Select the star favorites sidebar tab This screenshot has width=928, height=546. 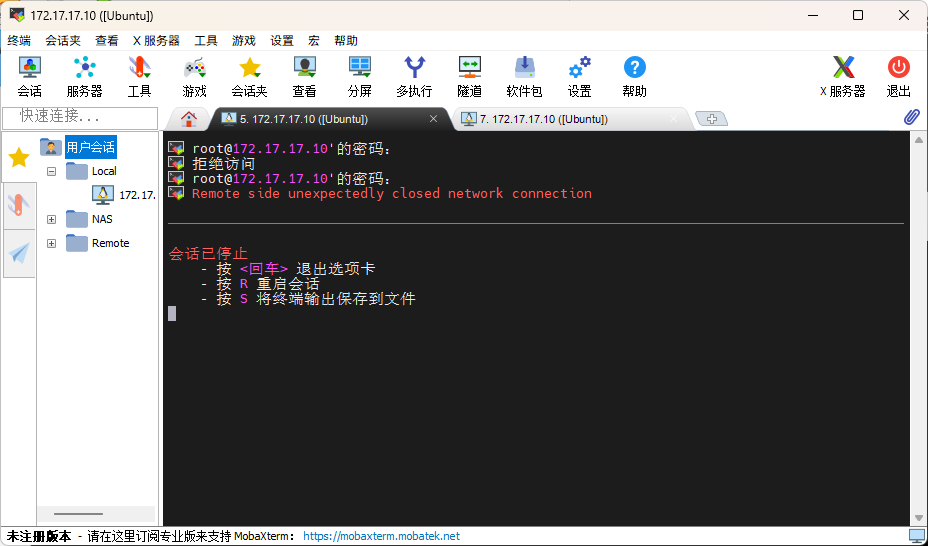point(19,157)
